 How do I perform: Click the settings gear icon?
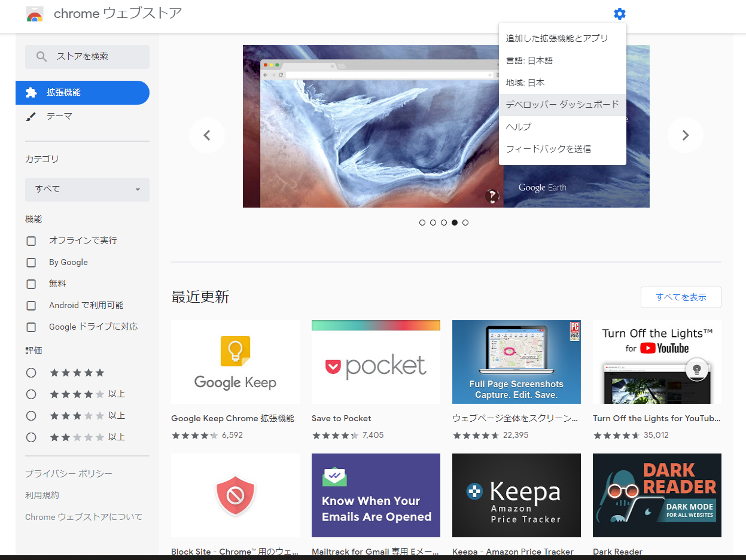(x=619, y=14)
